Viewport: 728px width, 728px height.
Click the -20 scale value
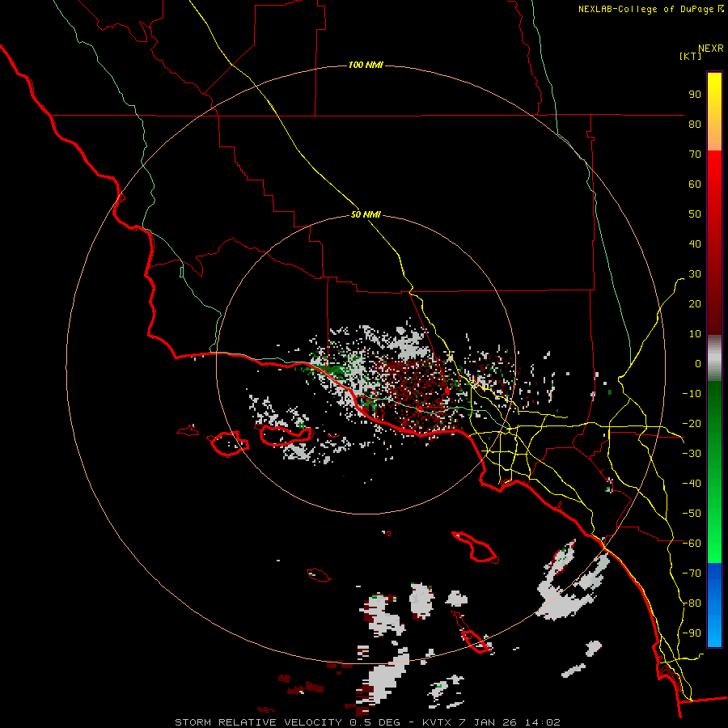692,423
